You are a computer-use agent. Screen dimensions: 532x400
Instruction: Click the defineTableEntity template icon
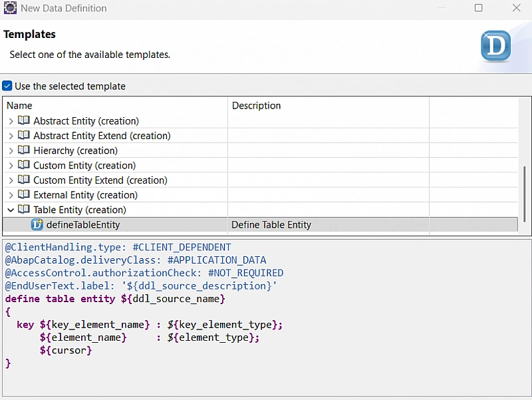pyautogui.click(x=37, y=225)
